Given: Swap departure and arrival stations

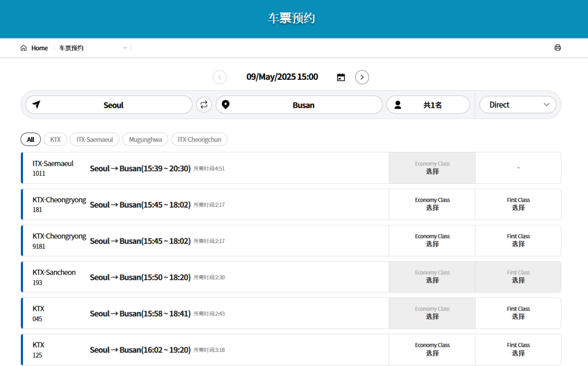Looking at the screenshot, I should (x=204, y=105).
